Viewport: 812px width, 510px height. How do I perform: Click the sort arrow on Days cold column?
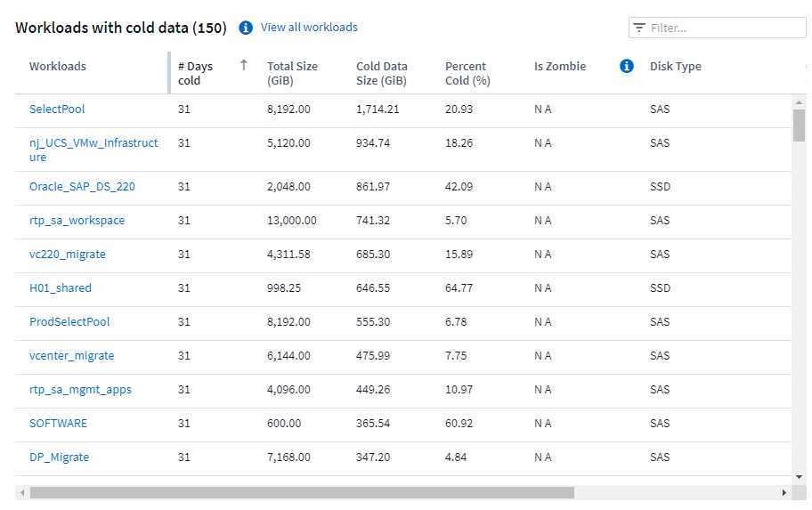[244, 65]
